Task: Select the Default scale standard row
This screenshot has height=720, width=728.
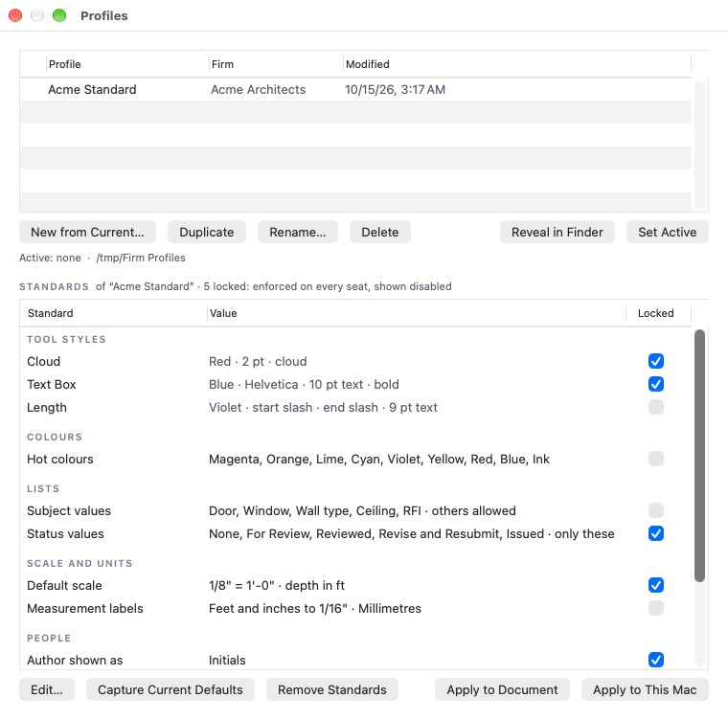Action: pyautogui.click(x=355, y=585)
